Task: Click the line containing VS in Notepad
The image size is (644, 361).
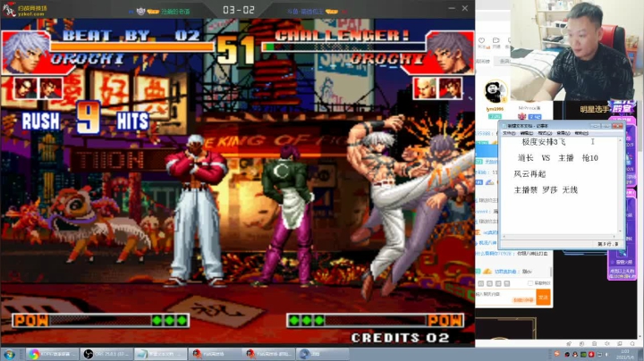Action: pyautogui.click(x=558, y=158)
